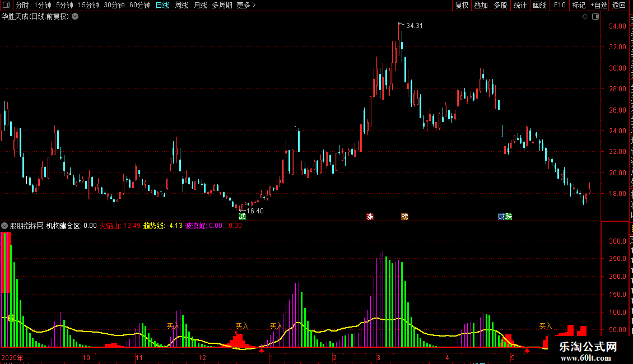
Task: Click the 趋势线: -4.13 indicator value
Action: [162, 226]
